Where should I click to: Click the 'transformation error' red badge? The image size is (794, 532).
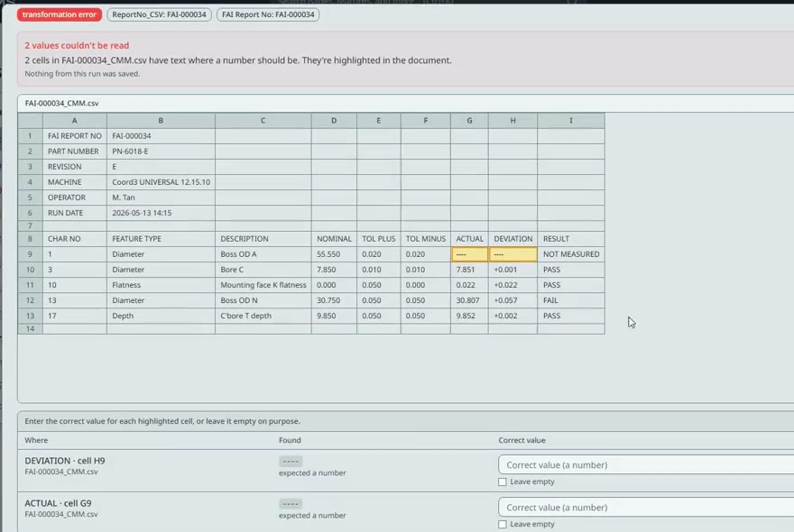pos(60,14)
